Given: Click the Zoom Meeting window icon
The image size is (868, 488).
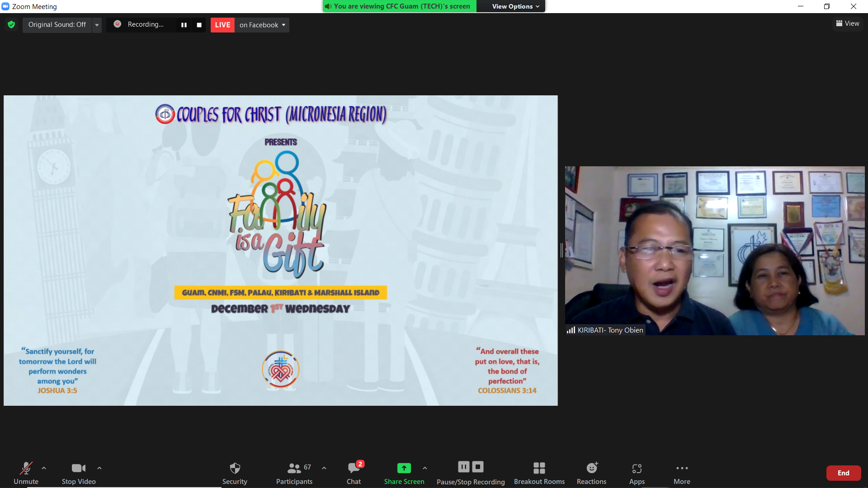Looking at the screenshot, I should click(5, 6).
